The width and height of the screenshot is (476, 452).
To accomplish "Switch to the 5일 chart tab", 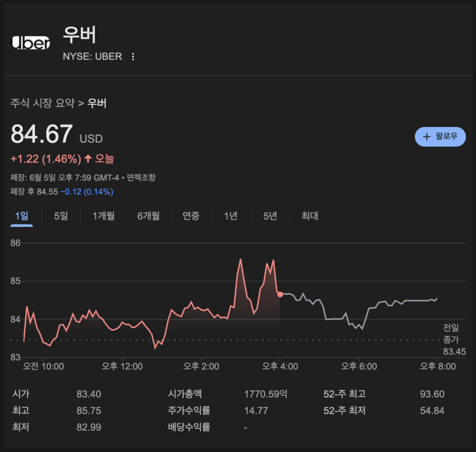I will (61, 216).
